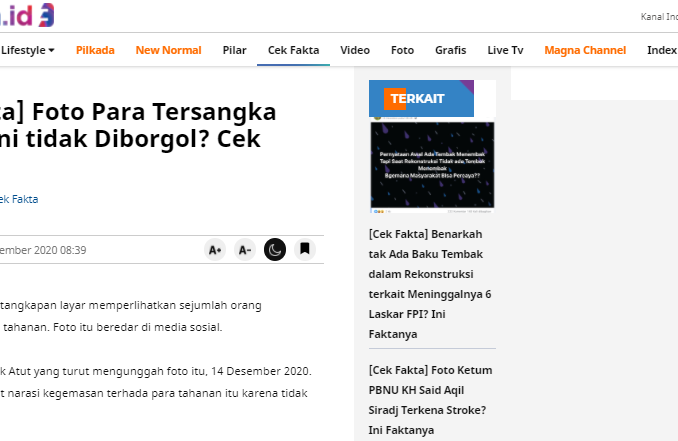The image size is (678, 441).
Task: Open the Pilkada menu item
Action: click(x=95, y=50)
